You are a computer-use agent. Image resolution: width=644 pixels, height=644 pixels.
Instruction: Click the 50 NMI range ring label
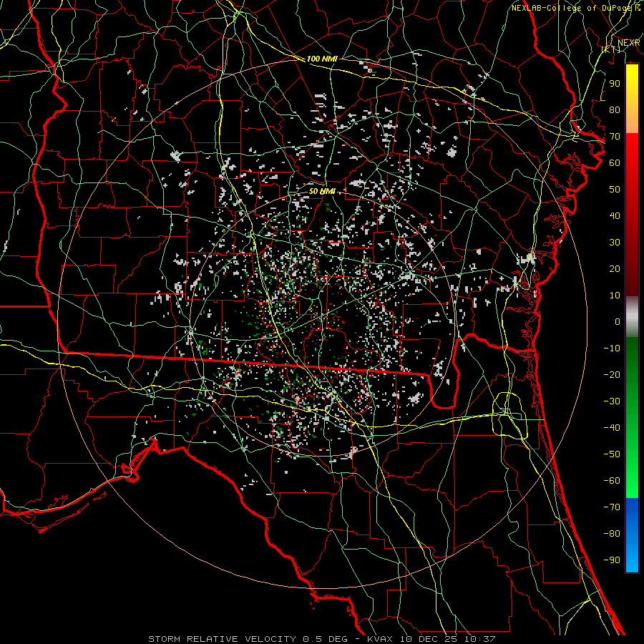(x=322, y=191)
